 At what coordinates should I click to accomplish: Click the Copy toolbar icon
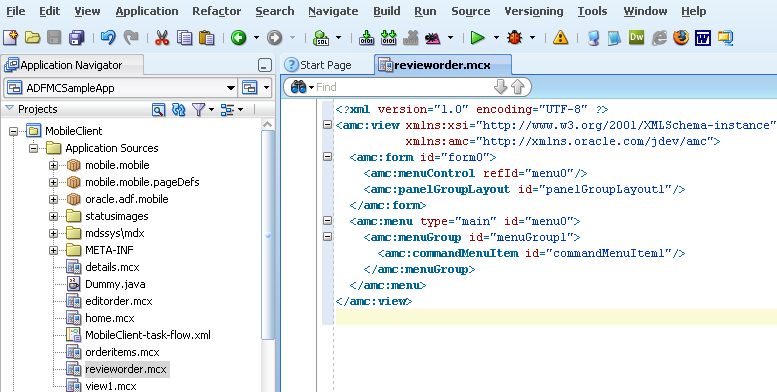[x=184, y=38]
